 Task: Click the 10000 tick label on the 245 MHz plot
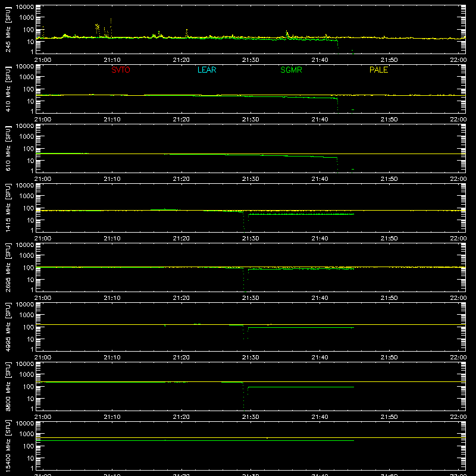(x=25, y=7)
